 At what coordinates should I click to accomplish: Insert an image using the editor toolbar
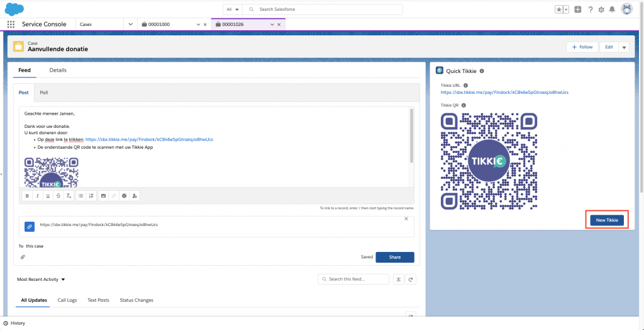(x=103, y=196)
